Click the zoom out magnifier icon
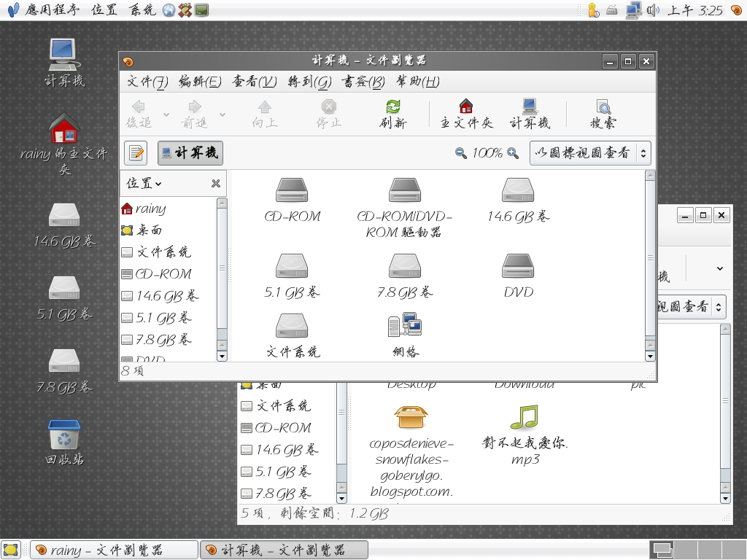 click(460, 153)
